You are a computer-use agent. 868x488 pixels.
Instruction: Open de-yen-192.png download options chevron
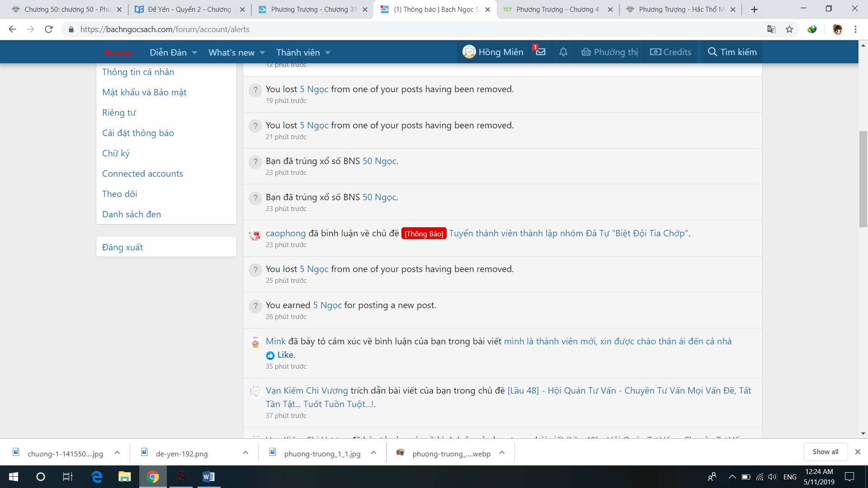245,453
